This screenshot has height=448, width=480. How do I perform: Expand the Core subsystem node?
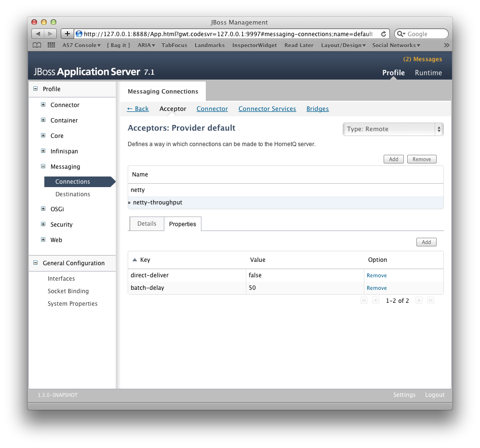coord(43,136)
